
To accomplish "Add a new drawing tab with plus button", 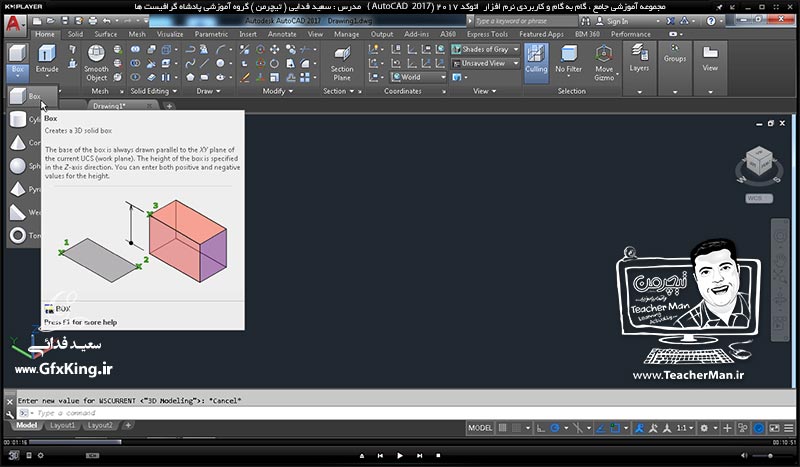I will [x=169, y=106].
